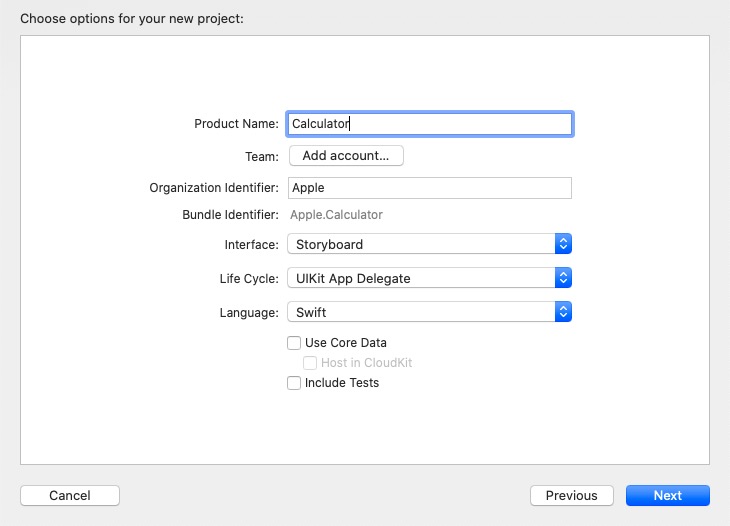Cancel the new project dialog
This screenshot has width=730, height=526.
70,495
